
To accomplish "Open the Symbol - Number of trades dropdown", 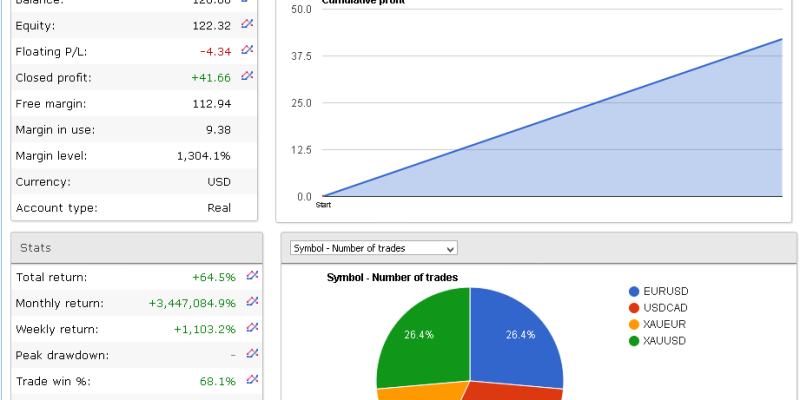I will click(x=373, y=248).
